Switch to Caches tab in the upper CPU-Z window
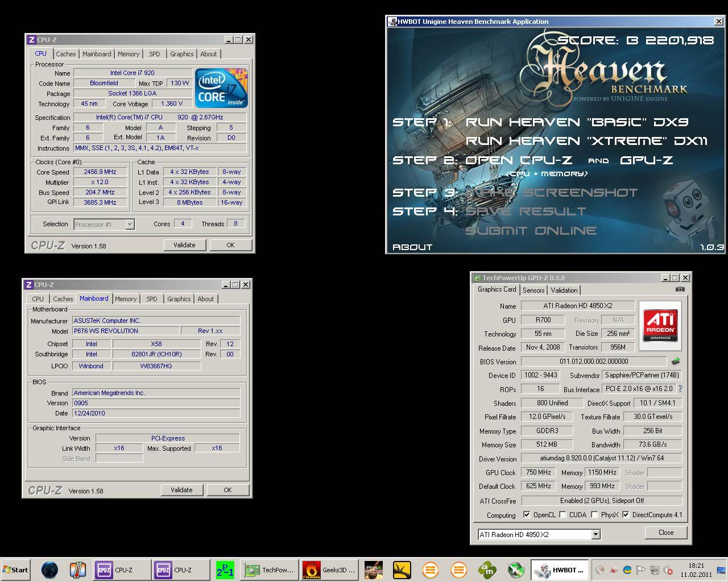Screen dimensions: 728x582 [x=65, y=54]
